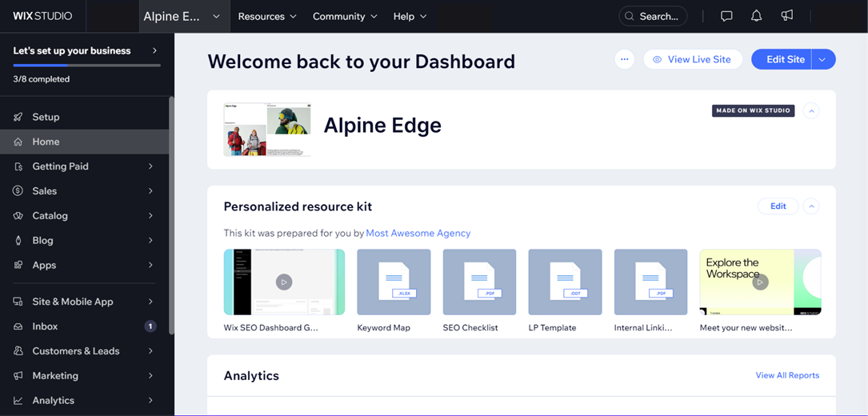Click the View Live Site button
Image resolution: width=868 pixels, height=416 pixels.
[693, 59]
